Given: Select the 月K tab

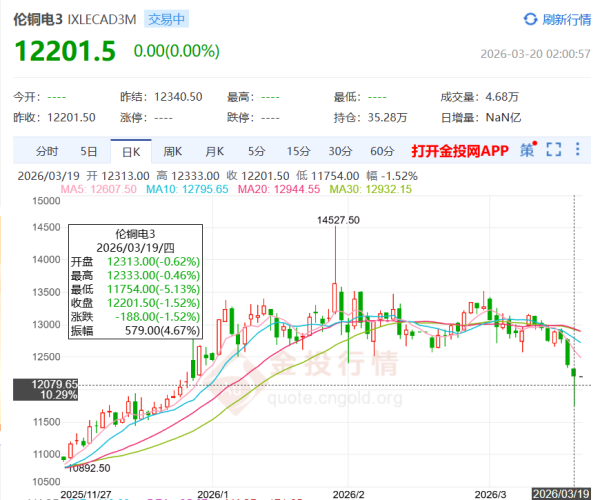Looking at the screenshot, I should [214, 151].
